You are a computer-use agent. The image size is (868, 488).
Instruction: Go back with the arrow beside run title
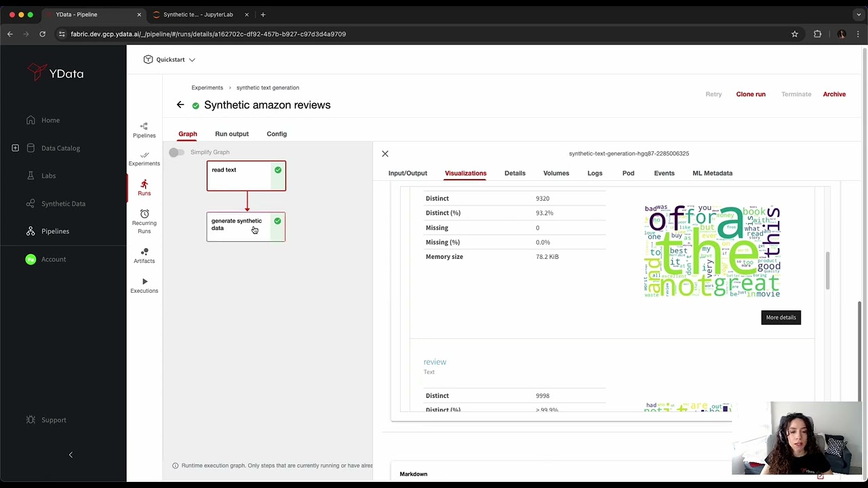point(180,104)
